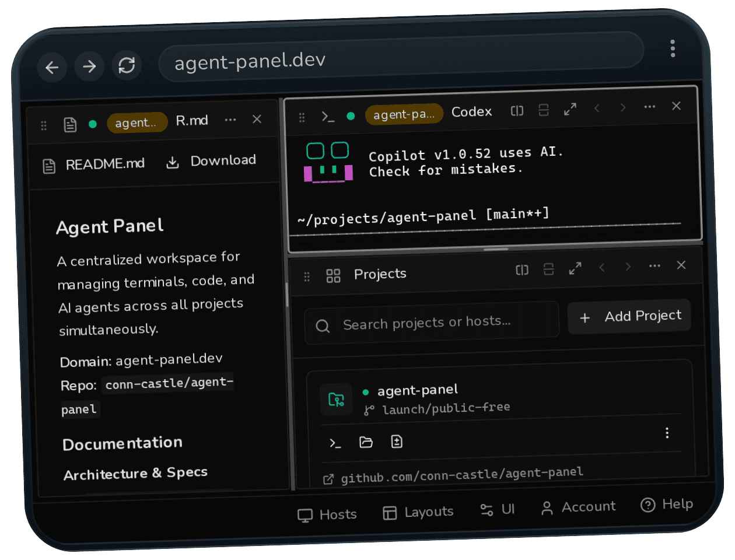Split the Codex panel vertically

tap(544, 110)
